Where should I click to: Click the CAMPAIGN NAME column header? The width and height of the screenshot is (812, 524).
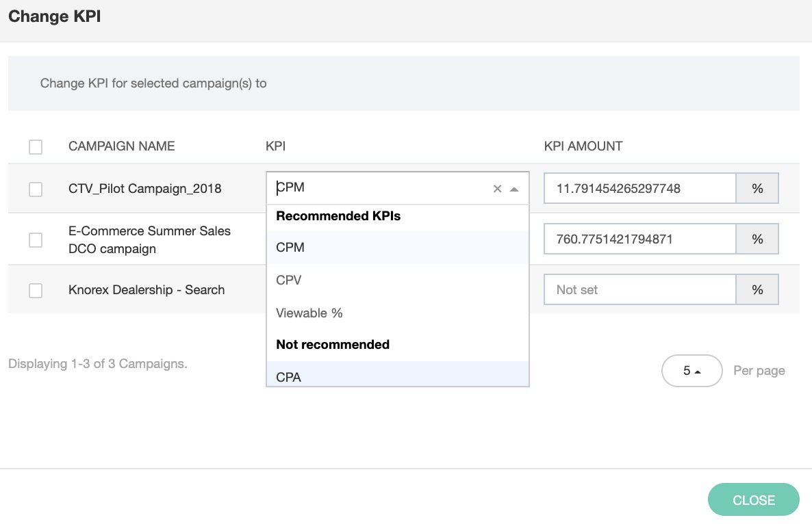click(121, 146)
